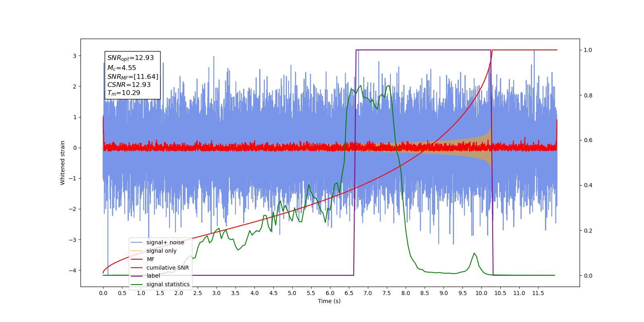Click x-axis tick label 5.0
Screen dimensions: 644x322
coord(292,293)
